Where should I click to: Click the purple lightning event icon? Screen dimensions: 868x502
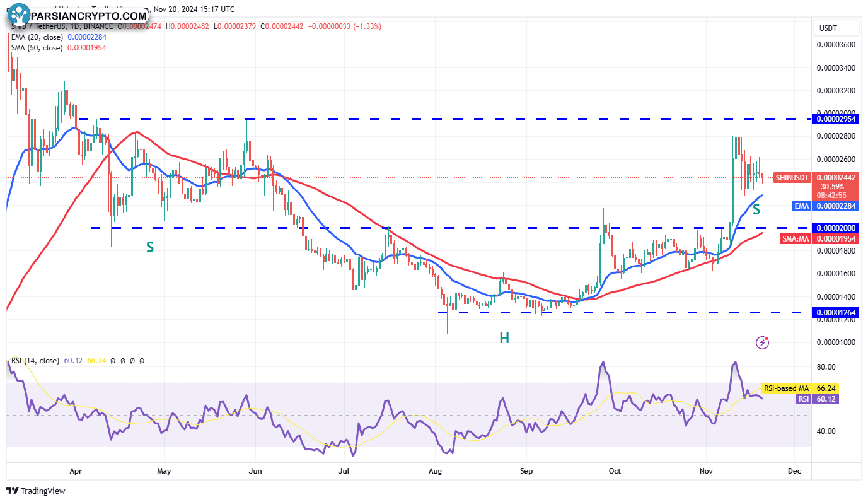763,342
